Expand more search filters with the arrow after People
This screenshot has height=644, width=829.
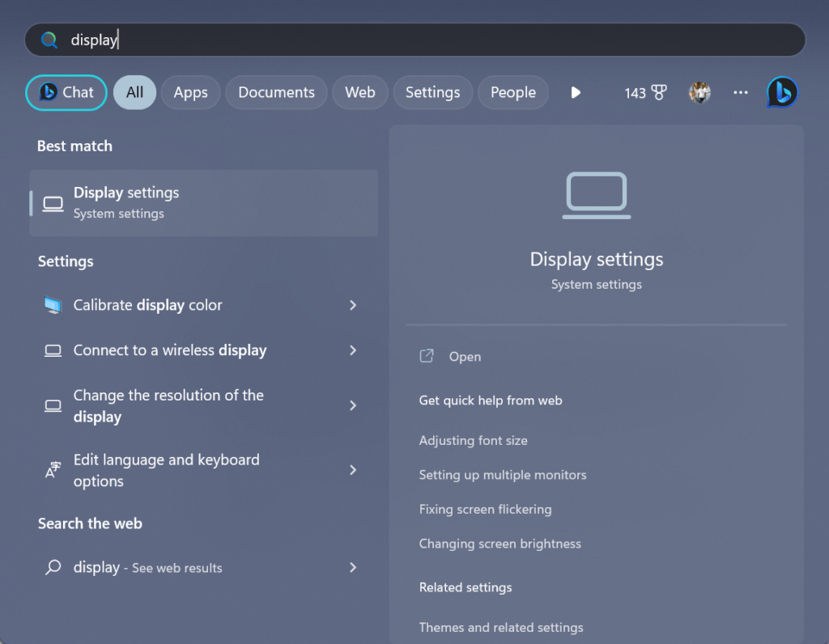576,92
